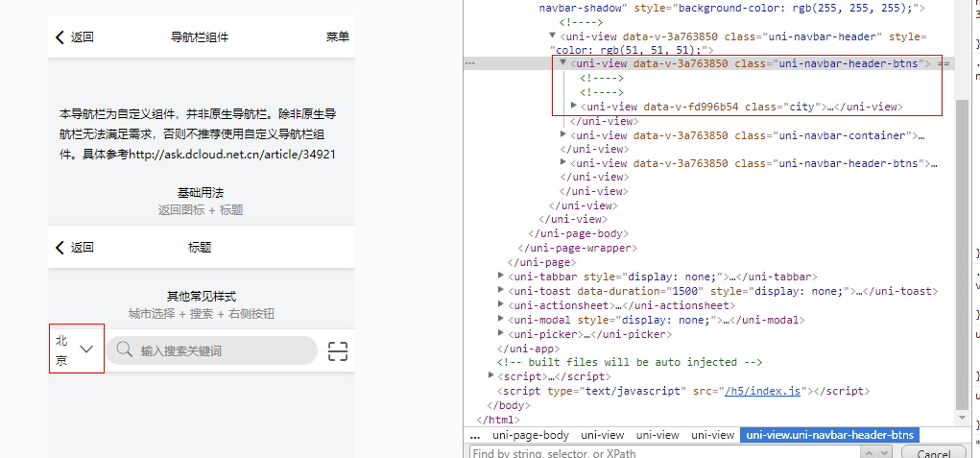
Task: Expand the uni-toast node
Action: tap(501, 290)
